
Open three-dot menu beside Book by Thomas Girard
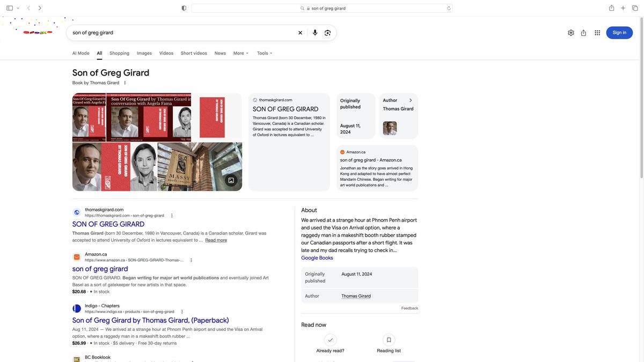(125, 83)
